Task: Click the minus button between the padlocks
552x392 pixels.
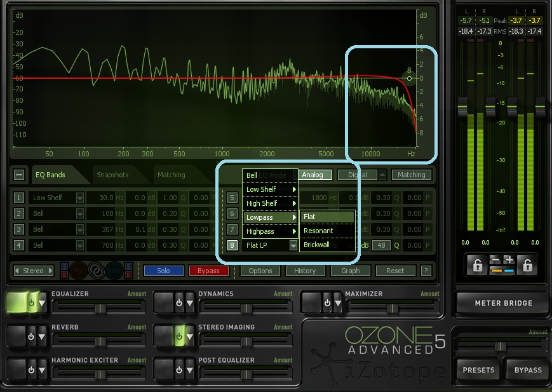Action: tap(495, 260)
